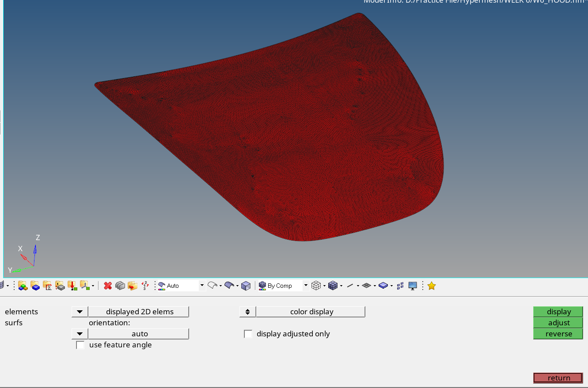
Task: Open the By Comp color mode dropdown
Action: click(x=305, y=286)
